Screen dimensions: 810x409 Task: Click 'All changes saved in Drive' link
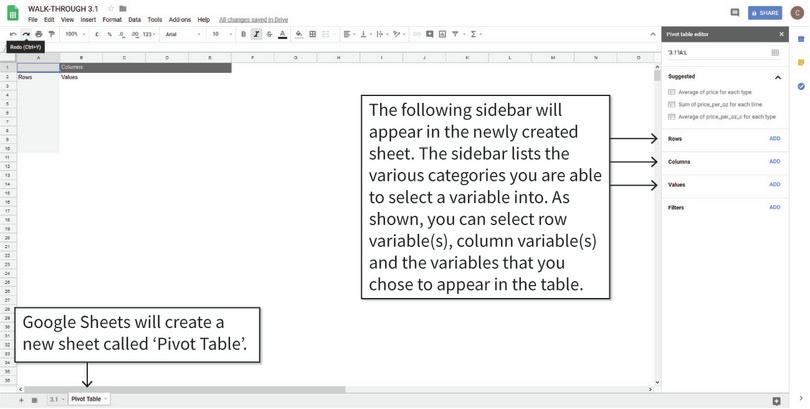pos(254,20)
